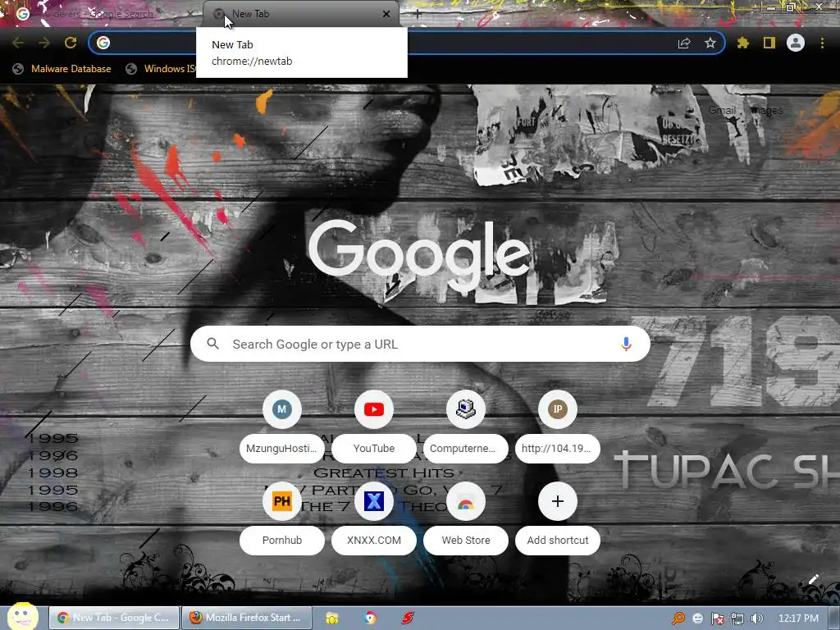The image size is (840, 630).
Task: Click the orange magnifier tray icon
Action: coord(678,619)
